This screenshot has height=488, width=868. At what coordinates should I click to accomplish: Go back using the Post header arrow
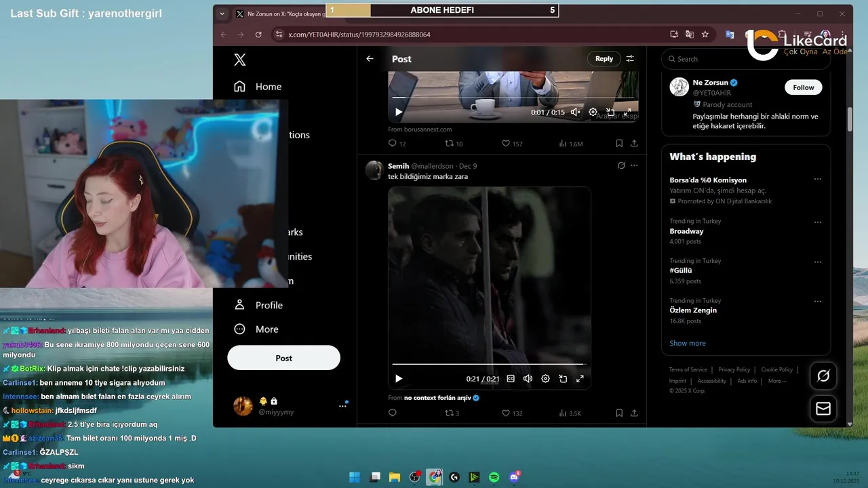coord(370,59)
